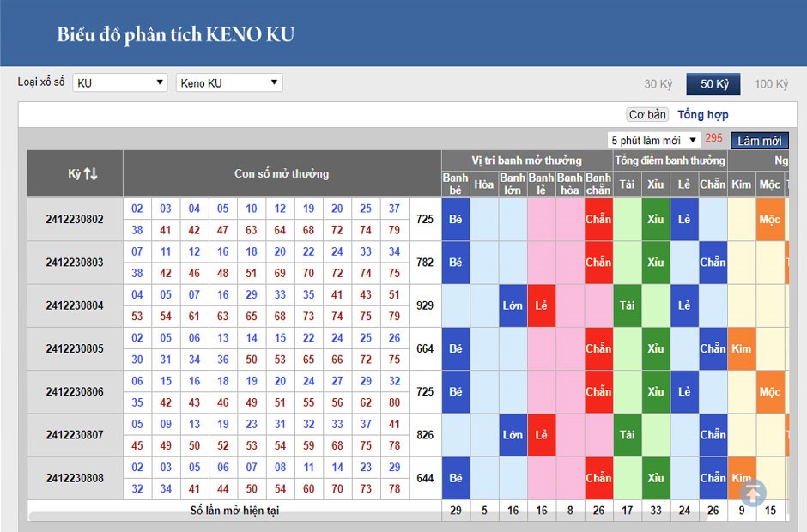Click total 929 for period 2412230804

425,305
